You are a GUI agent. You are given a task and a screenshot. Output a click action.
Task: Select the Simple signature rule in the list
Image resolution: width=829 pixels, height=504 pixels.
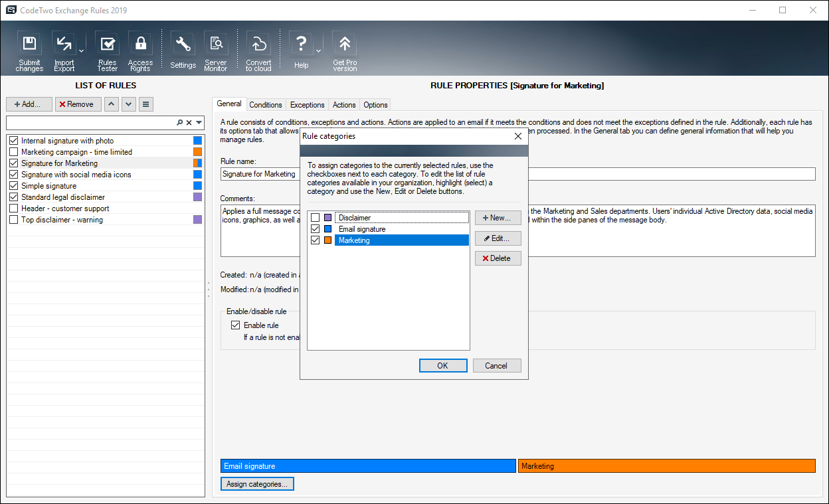click(x=48, y=186)
